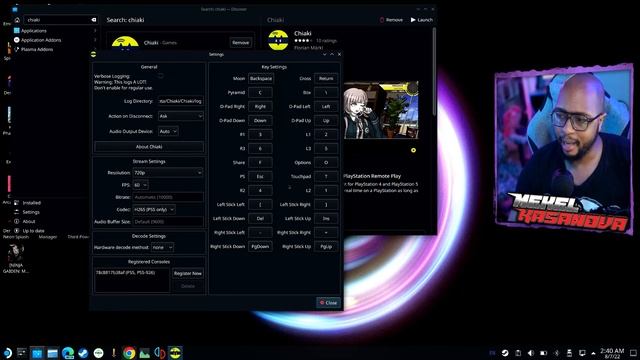This screenshot has height=360, width=640.
Task: Open the Action on Disconnect dropdown
Action: click(x=181, y=116)
